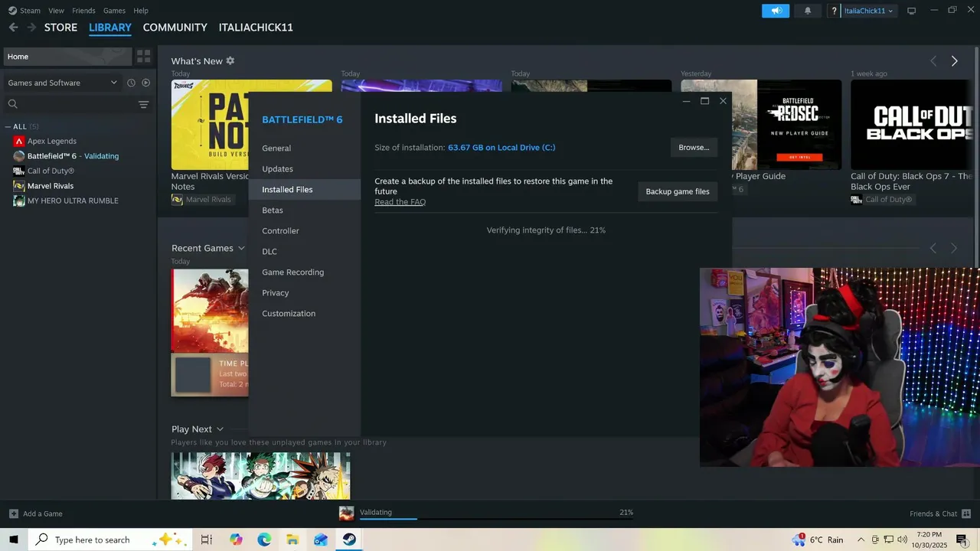Open What's New settings gear
Screen dimensions: 980x551
pyautogui.click(x=230, y=60)
